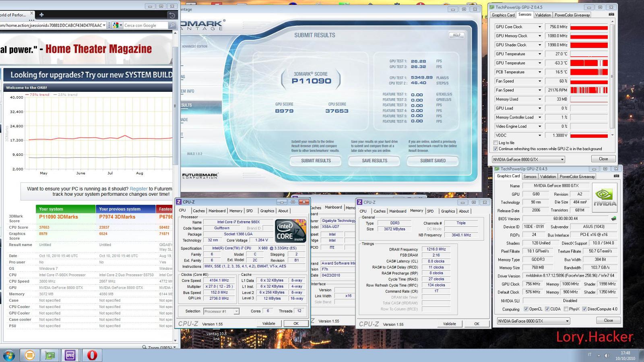Click the GPU-Z Sensors window title icon
Image resolution: width=644 pixels, height=362 pixels.
492,7
